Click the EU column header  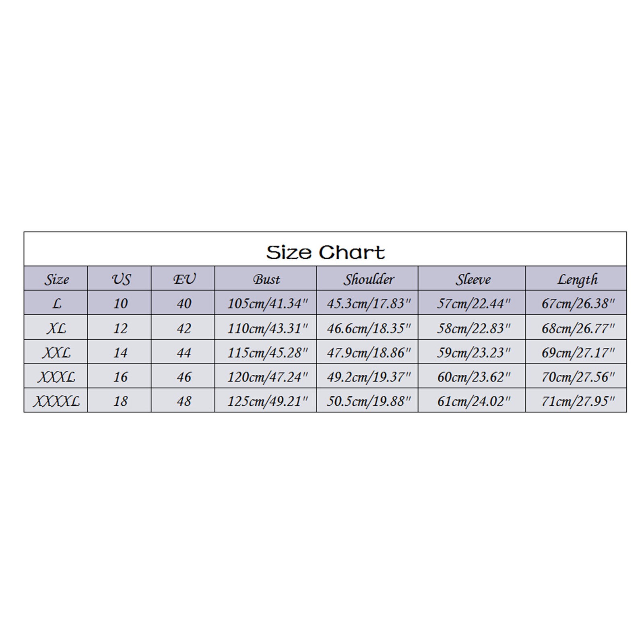[x=183, y=279]
